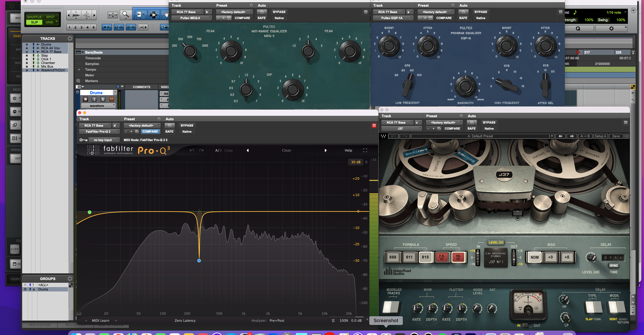Expand the Tempo ruler
The width and height of the screenshot is (644, 335).
[79, 69]
